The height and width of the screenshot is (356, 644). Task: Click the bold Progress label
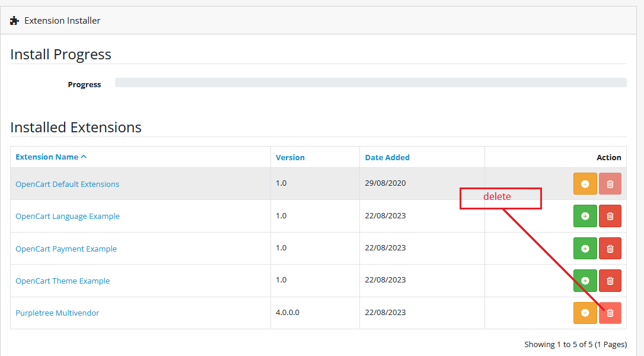tap(84, 84)
